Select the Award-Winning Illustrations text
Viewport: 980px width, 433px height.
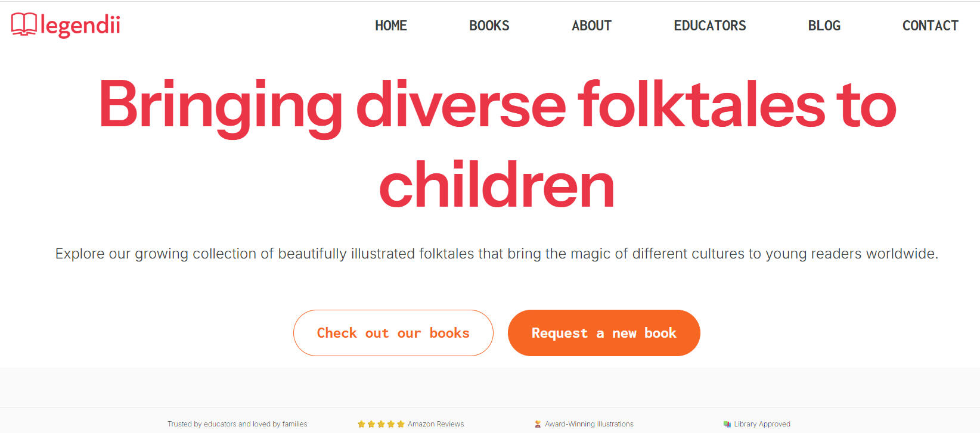tap(589, 424)
